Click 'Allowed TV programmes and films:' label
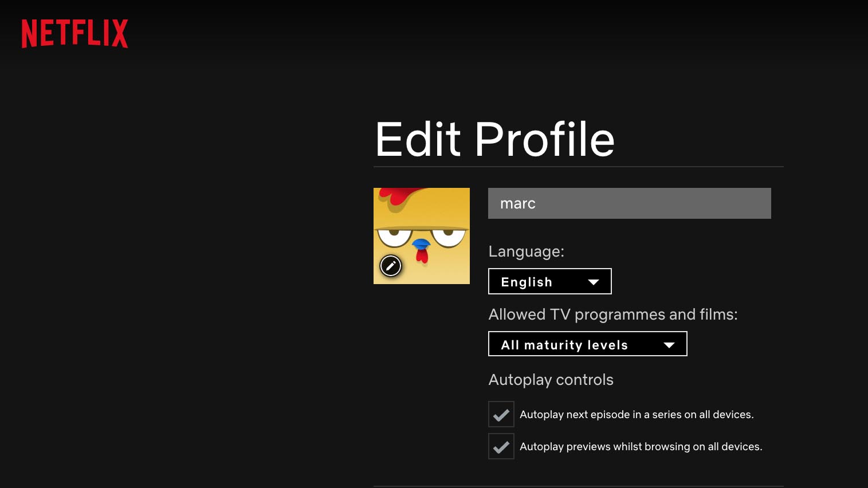 click(x=613, y=314)
